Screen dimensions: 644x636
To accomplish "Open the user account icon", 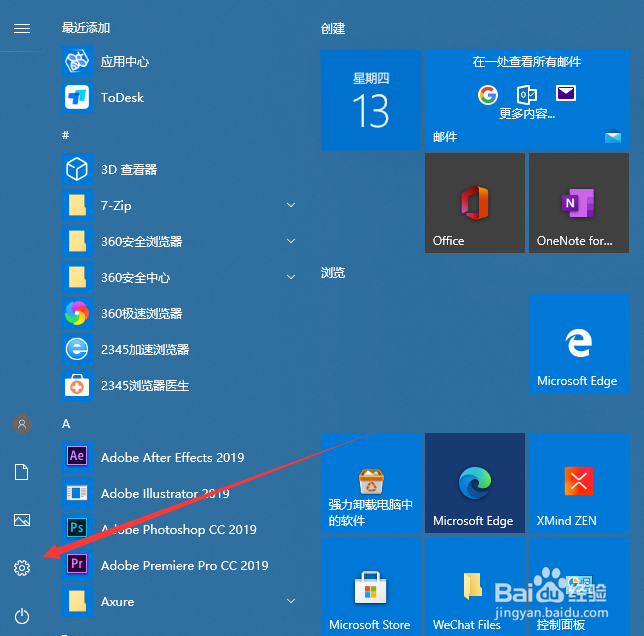I will coord(22,424).
